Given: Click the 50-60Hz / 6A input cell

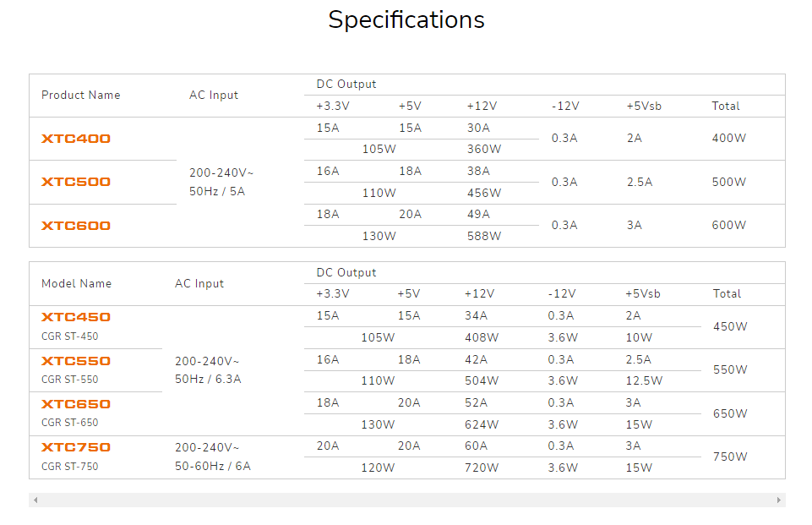Looking at the screenshot, I should [x=213, y=466].
